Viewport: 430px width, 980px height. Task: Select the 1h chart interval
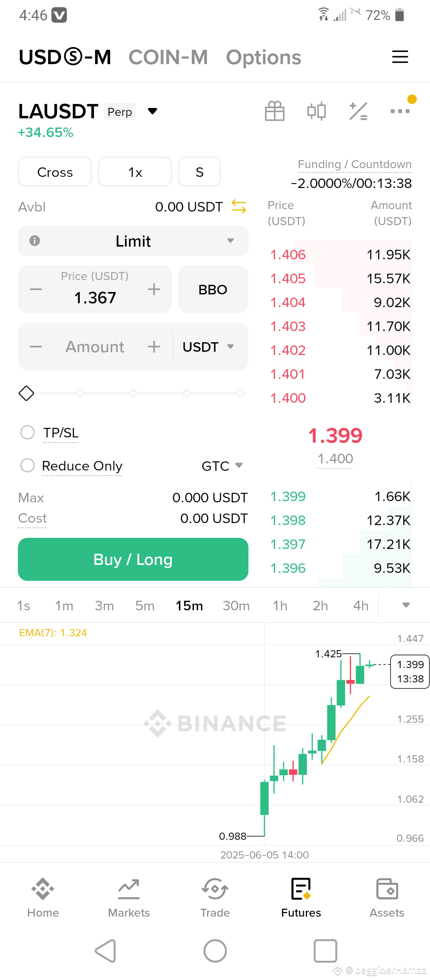pos(280,606)
